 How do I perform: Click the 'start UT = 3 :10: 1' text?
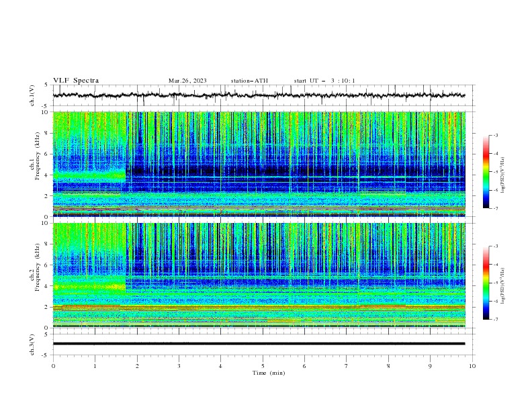coord(324,81)
